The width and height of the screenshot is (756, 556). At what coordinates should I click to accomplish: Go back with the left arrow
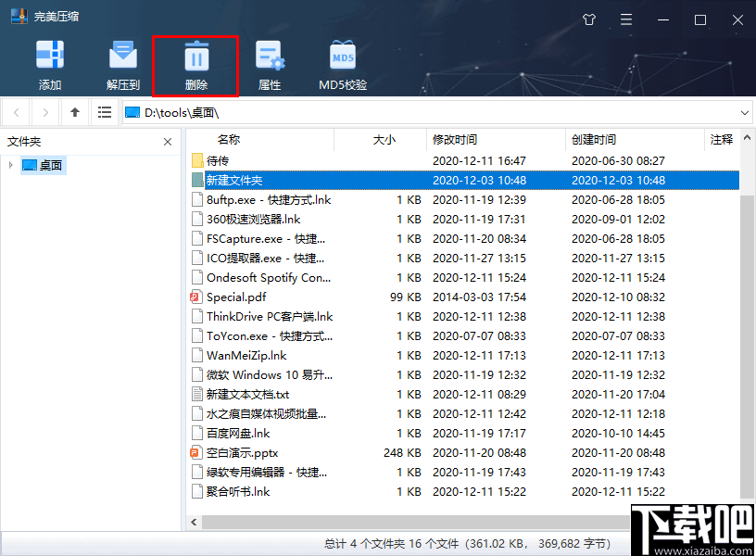(17, 113)
